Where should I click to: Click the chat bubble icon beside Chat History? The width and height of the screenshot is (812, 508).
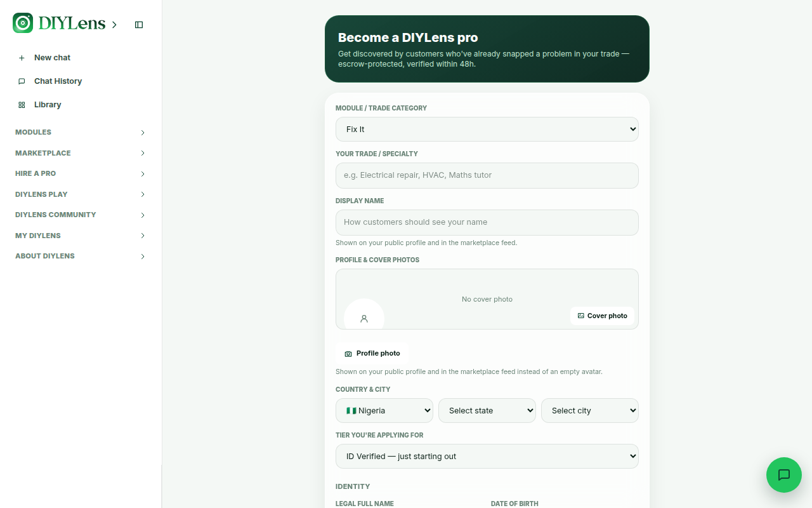tap(22, 81)
